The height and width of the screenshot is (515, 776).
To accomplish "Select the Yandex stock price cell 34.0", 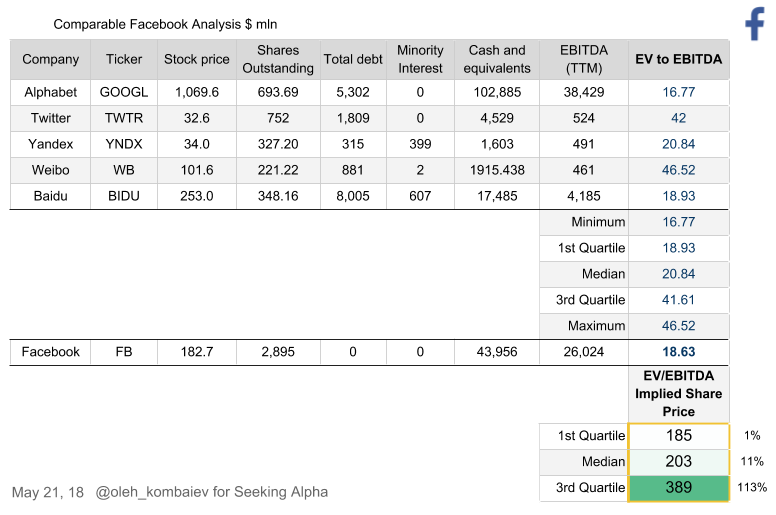I will [197, 144].
